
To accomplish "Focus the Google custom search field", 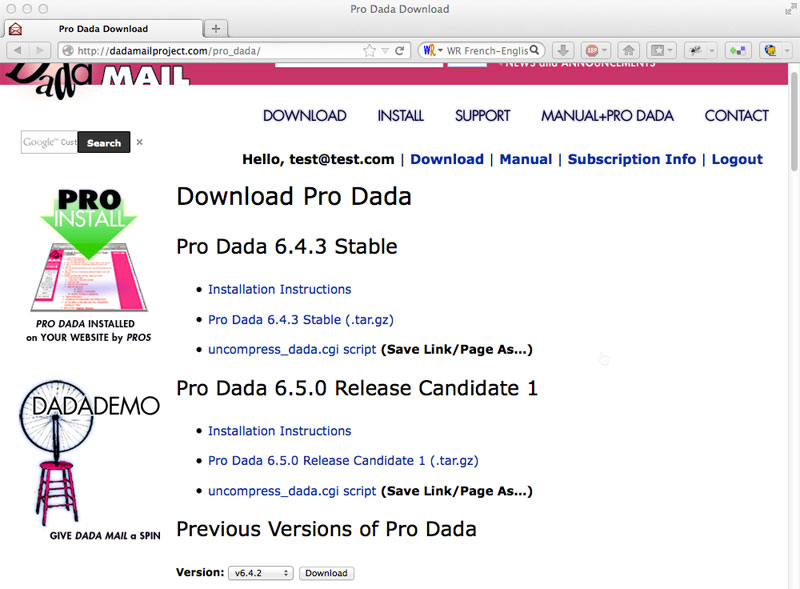I will pyautogui.click(x=48, y=143).
